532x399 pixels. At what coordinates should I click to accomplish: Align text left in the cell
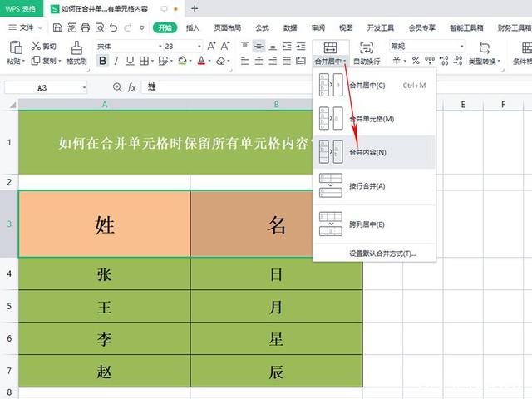coord(244,61)
